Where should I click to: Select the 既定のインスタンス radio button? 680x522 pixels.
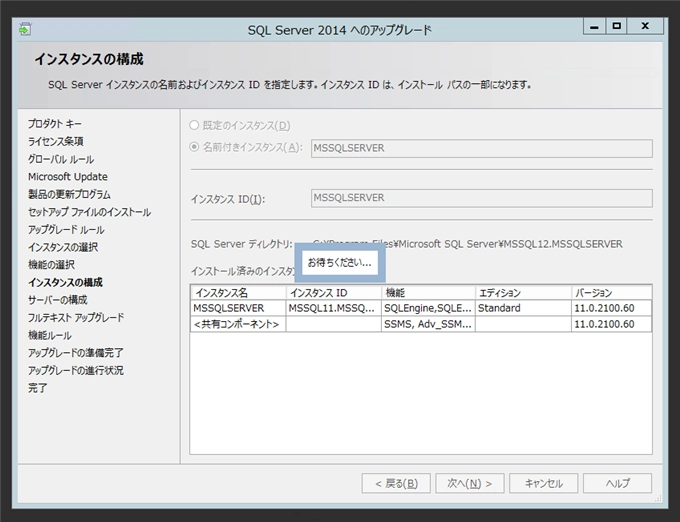(x=194, y=125)
